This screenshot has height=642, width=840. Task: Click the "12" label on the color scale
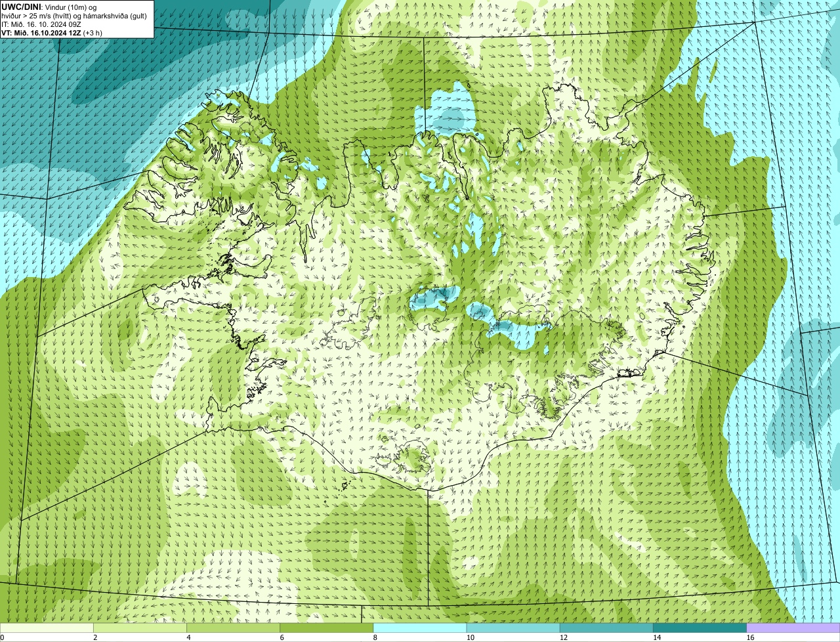click(564, 637)
